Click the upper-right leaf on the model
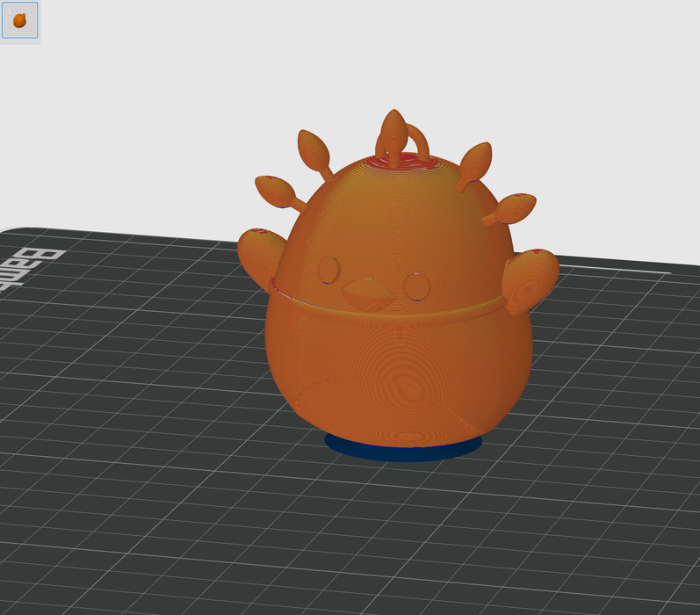 tap(474, 161)
